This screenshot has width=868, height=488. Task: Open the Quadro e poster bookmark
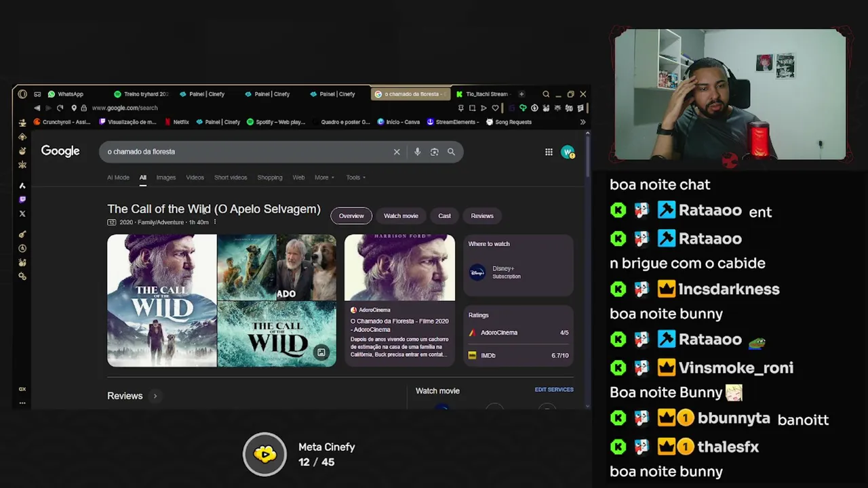pos(341,122)
